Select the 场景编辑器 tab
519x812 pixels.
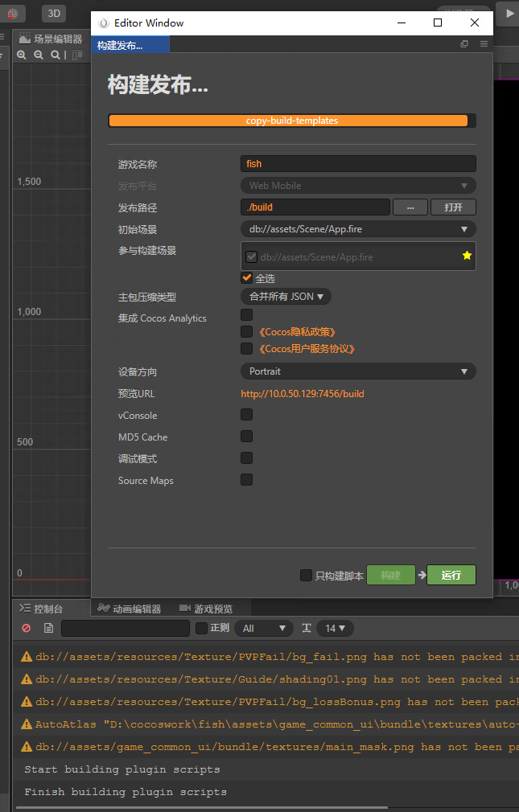51,39
